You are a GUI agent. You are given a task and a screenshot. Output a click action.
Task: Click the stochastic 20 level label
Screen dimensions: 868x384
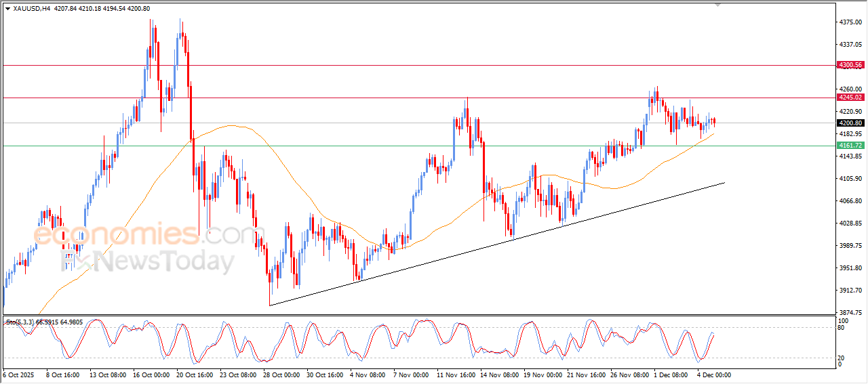tap(843, 357)
